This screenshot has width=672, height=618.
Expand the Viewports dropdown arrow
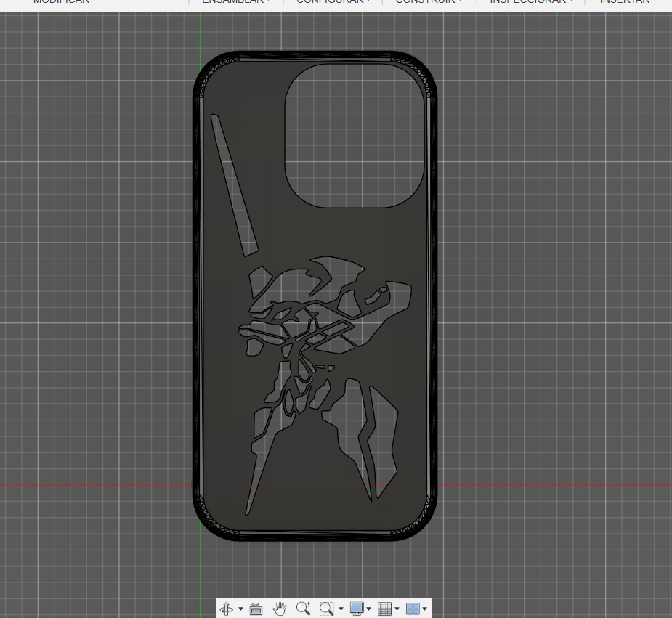point(425,609)
